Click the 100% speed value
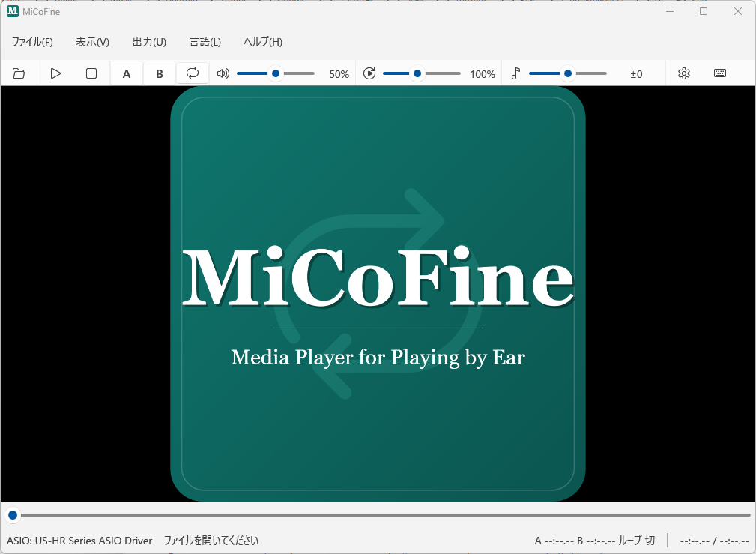The width and height of the screenshot is (756, 554). coord(483,74)
